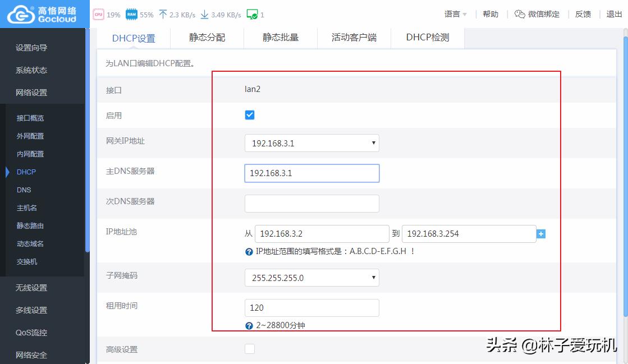Click the help icon next to IP address range hint
Screen dimensions: 628x364
pyautogui.click(x=248, y=251)
